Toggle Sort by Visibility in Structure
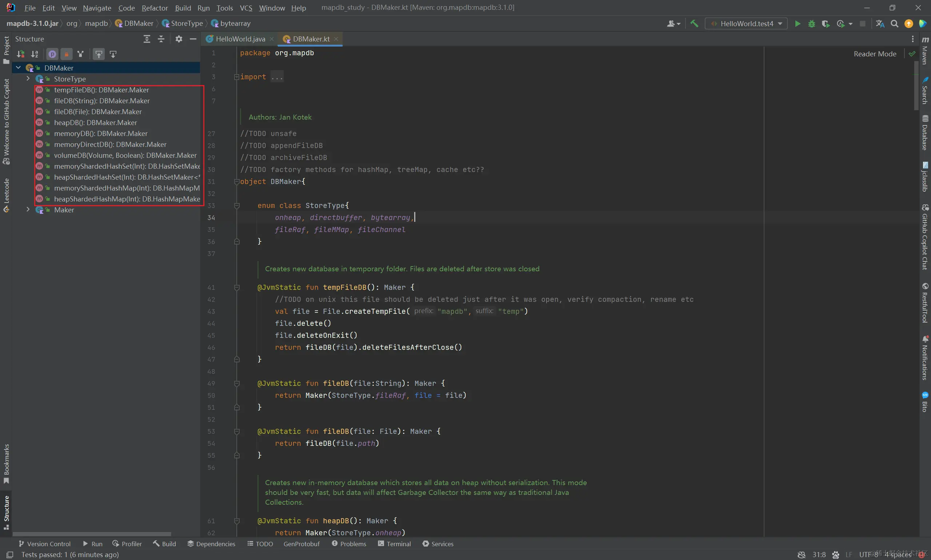The height and width of the screenshot is (560, 931). click(20, 54)
